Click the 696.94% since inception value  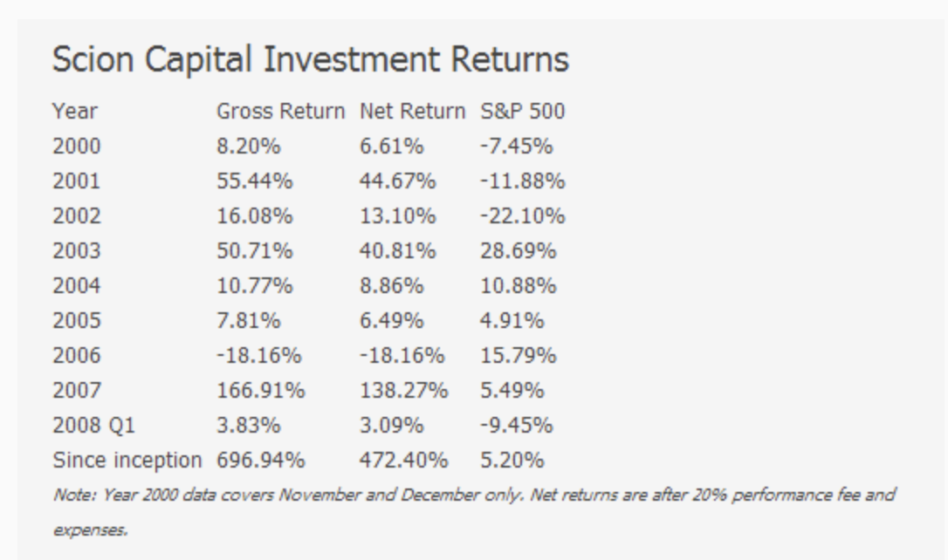click(261, 461)
